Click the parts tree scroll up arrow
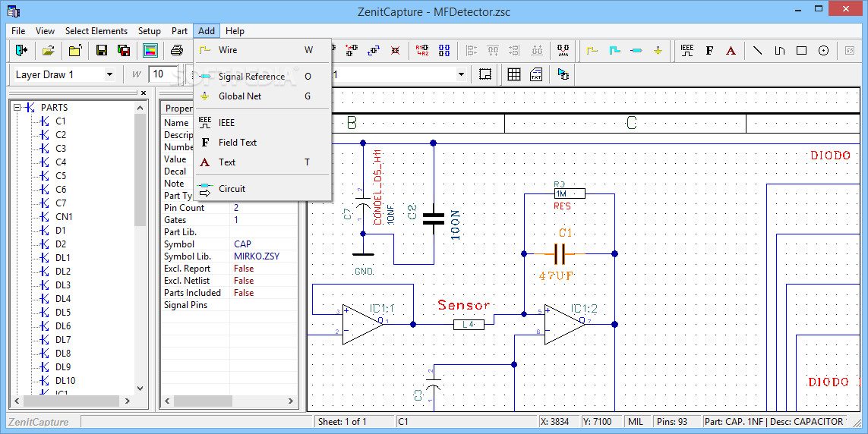Viewport: 868px width, 434px height. pos(140,108)
